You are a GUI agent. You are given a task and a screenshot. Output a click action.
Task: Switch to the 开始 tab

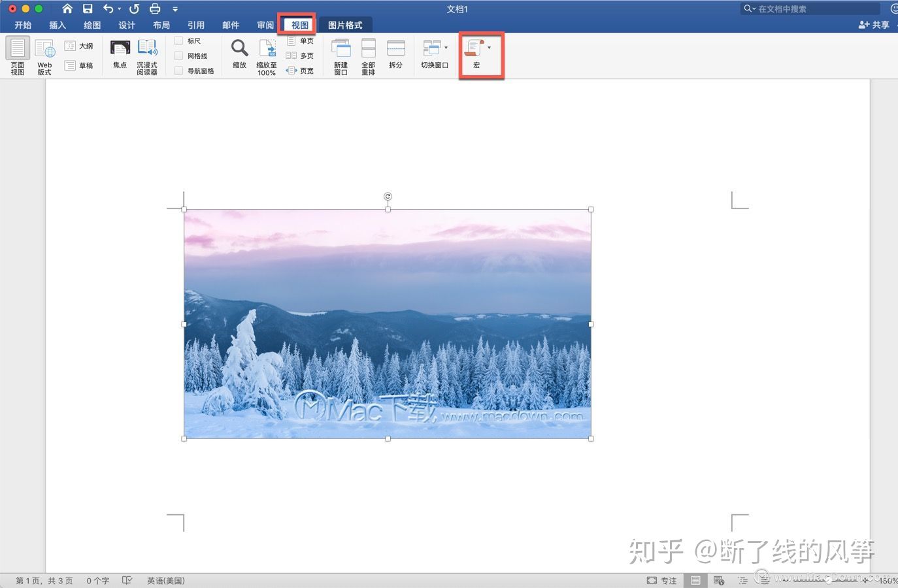(23, 25)
